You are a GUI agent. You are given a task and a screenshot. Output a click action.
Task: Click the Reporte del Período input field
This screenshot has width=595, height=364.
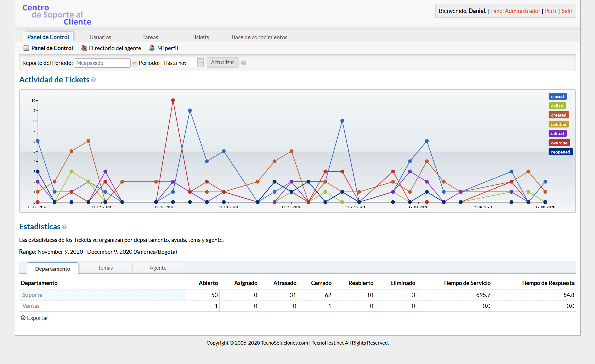pyautogui.click(x=102, y=63)
